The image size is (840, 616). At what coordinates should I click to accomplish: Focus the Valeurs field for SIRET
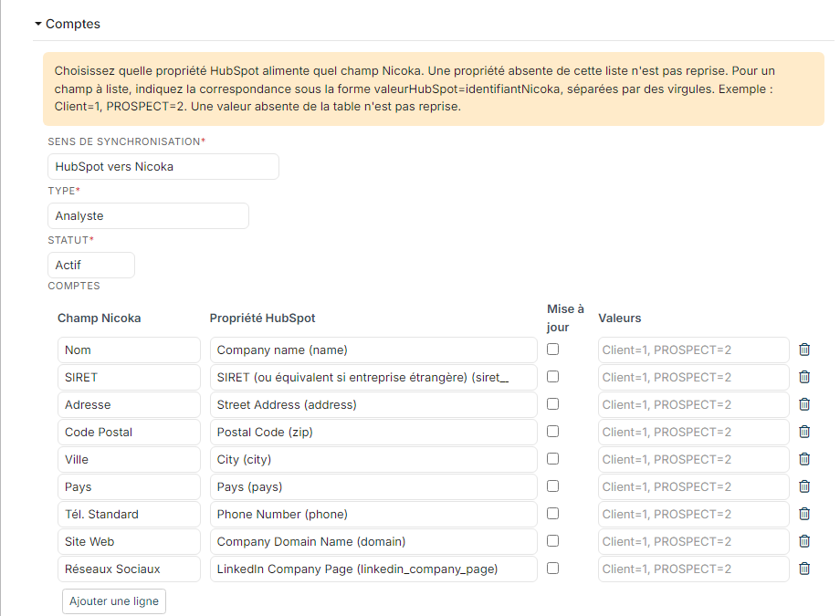click(694, 377)
